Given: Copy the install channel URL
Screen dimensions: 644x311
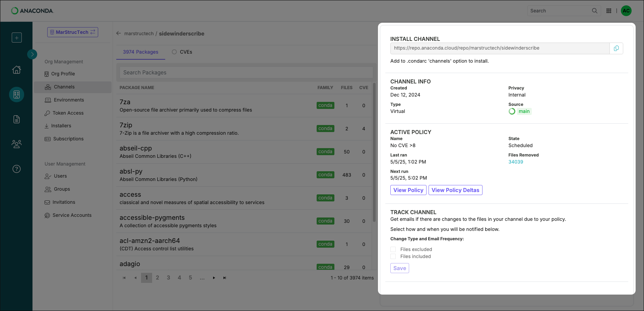Looking at the screenshot, I should (616, 48).
